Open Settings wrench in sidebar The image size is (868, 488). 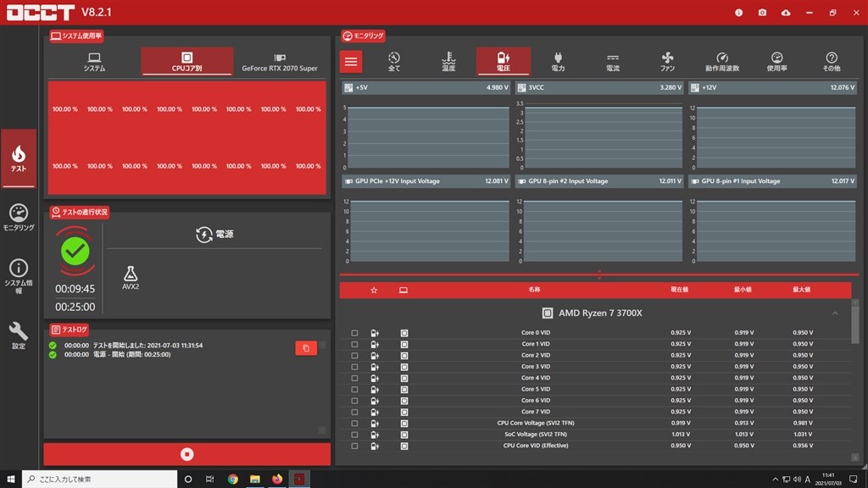(x=19, y=335)
